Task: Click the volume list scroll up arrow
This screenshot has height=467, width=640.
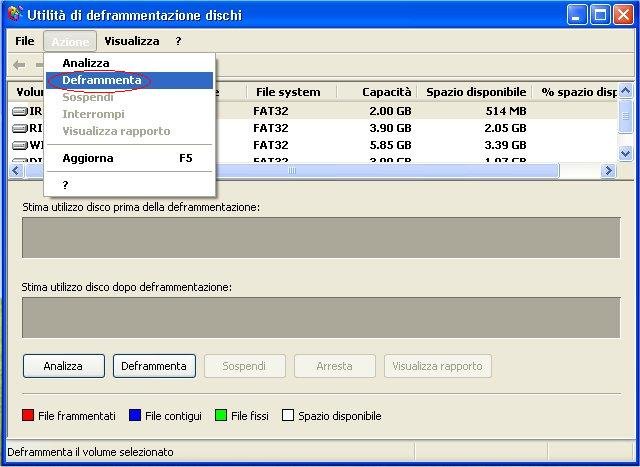Action: pyautogui.click(x=626, y=91)
